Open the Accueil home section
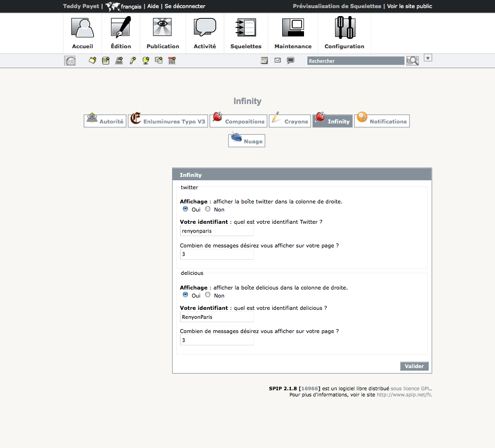This screenshot has width=495, height=448. [82, 34]
